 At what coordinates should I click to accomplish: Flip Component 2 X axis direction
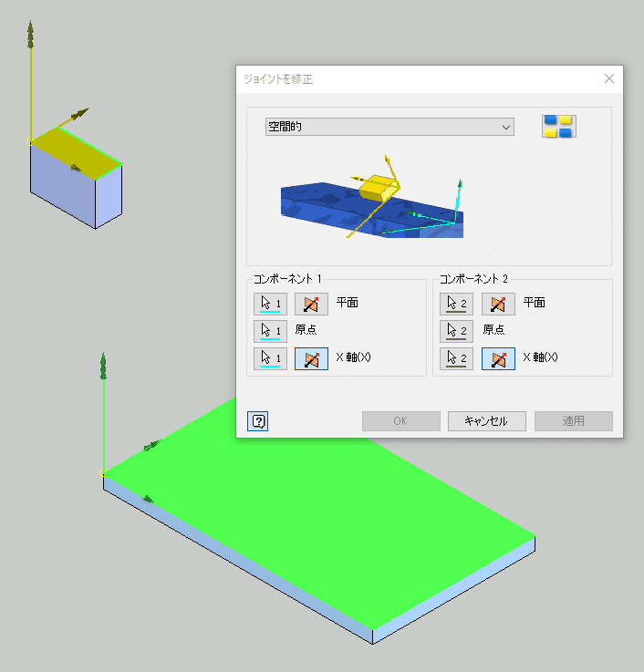pyautogui.click(x=498, y=358)
